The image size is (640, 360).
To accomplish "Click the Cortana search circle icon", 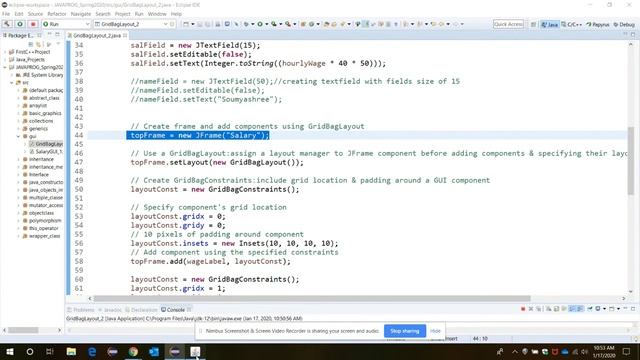I will click(30, 351).
